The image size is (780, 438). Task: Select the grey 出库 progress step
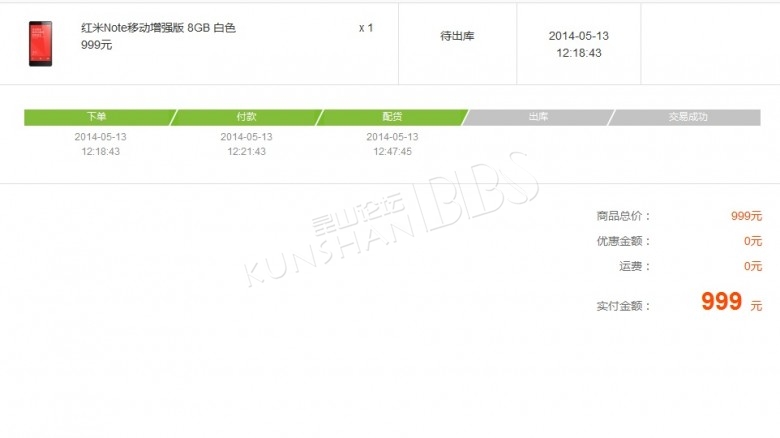538,117
